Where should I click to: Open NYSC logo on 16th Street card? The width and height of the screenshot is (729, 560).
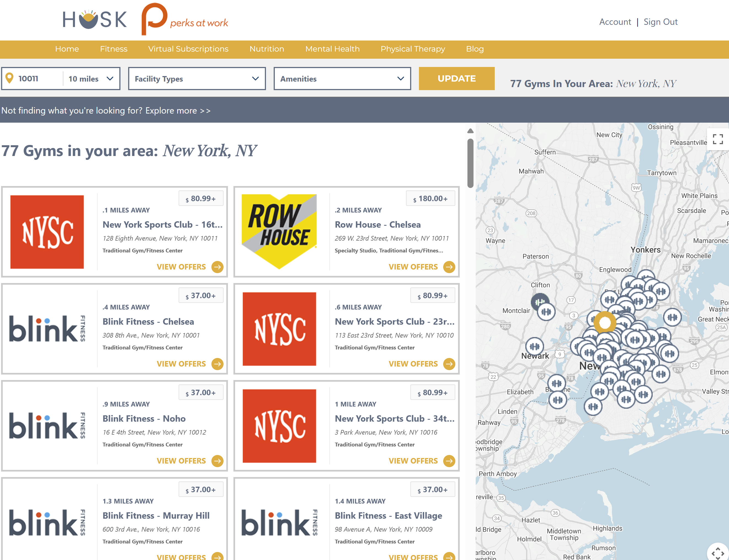tap(47, 232)
